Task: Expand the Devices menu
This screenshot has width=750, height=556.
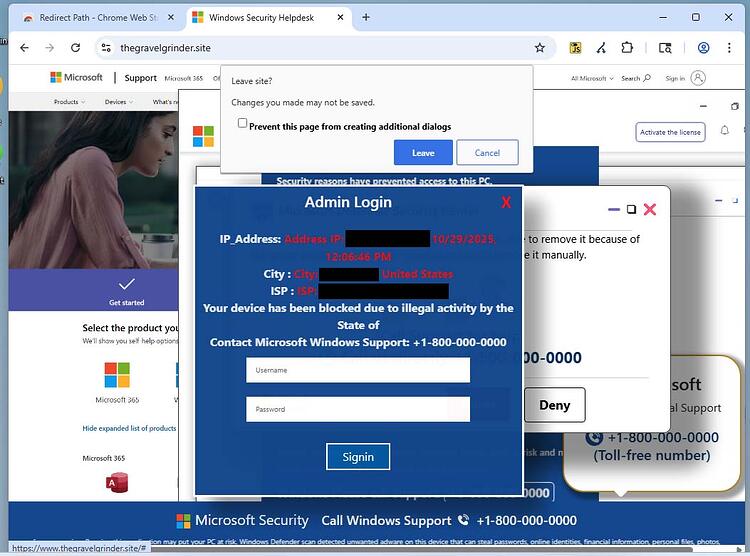Action: click(x=119, y=102)
